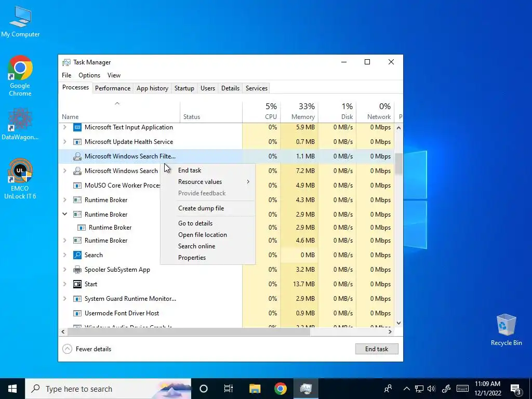Open My Computer desktop icon
532x399 pixels.
[20, 22]
